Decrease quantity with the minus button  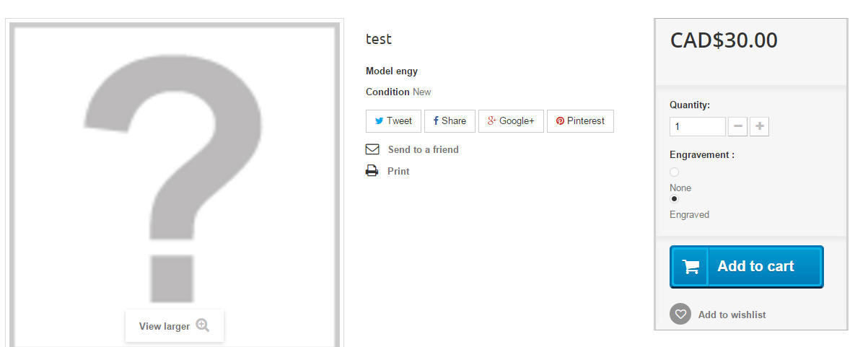(737, 127)
